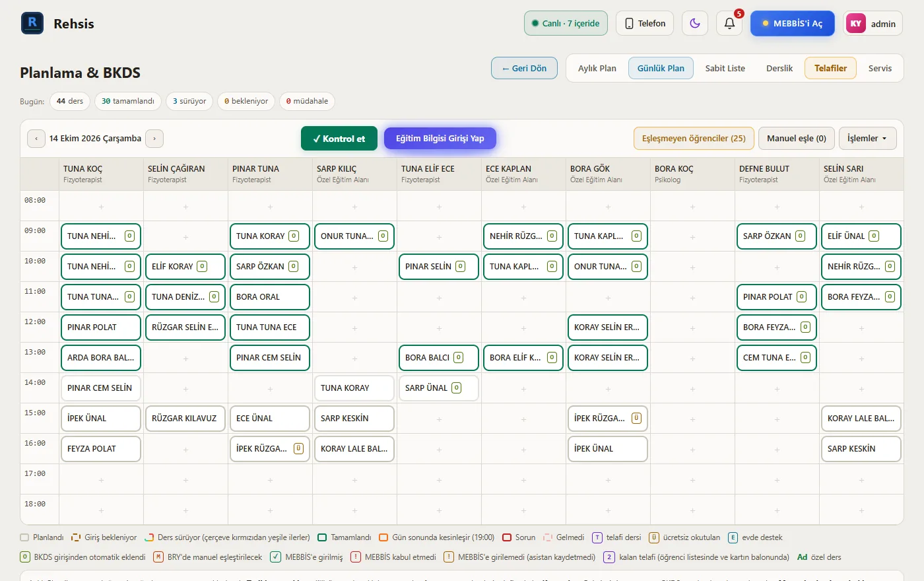Go to previous day arrow
924x581 pixels.
tap(36, 139)
